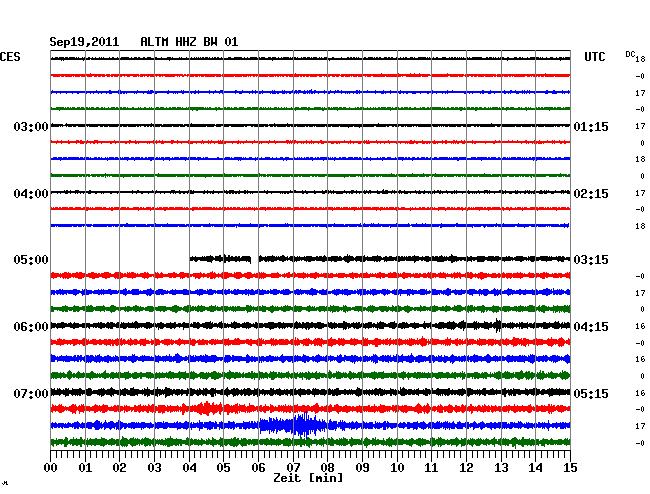The image size is (650, 494).
Task: Select minute tick label 04
Action: (189, 467)
